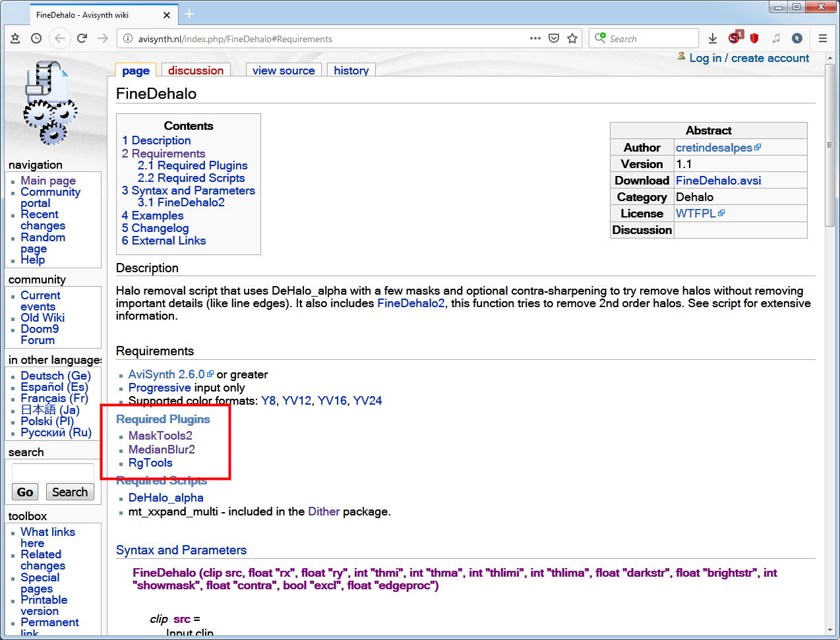
Task: Click the bookmarks star-list icon at toolbar left
Action: pos(15,38)
